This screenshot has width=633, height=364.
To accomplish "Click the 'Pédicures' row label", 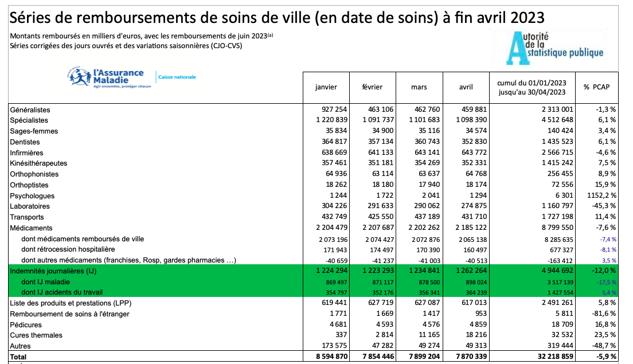I will point(25,325).
